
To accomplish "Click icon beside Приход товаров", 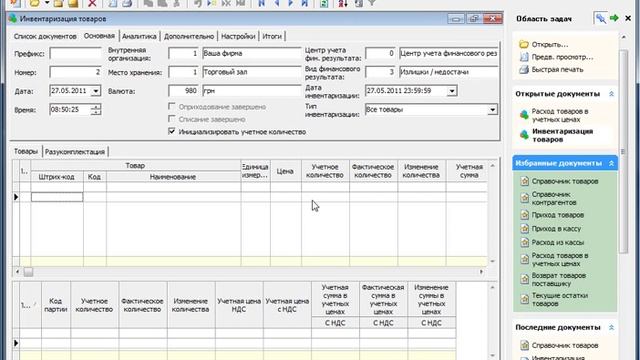I will tap(524, 215).
